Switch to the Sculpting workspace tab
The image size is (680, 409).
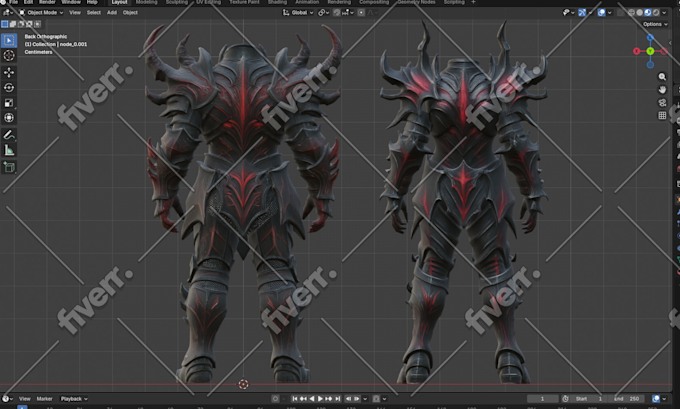click(177, 2)
